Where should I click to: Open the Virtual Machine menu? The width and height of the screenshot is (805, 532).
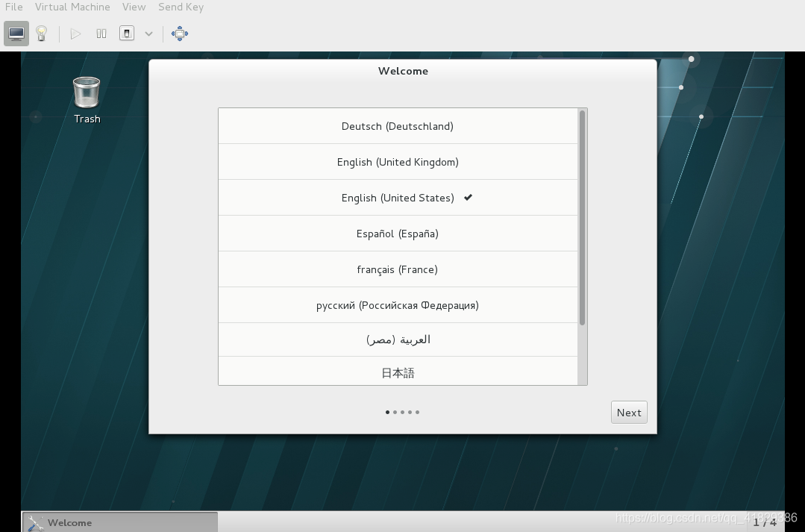(x=72, y=7)
